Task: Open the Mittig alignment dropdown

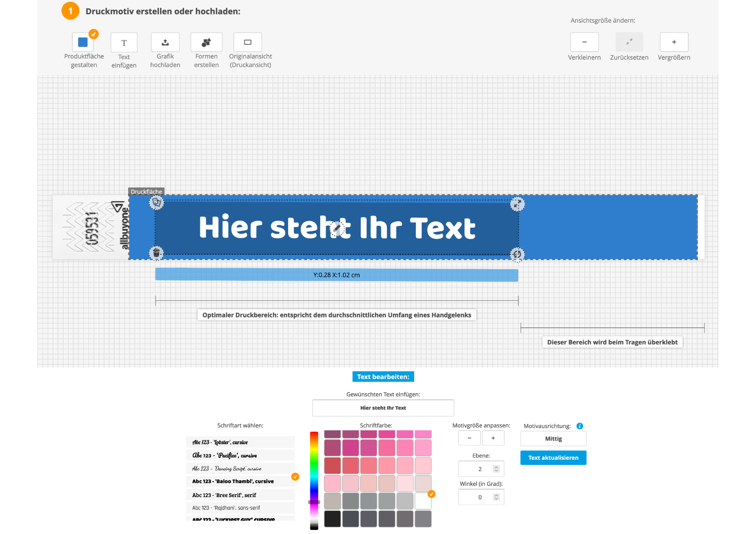Action: point(553,438)
